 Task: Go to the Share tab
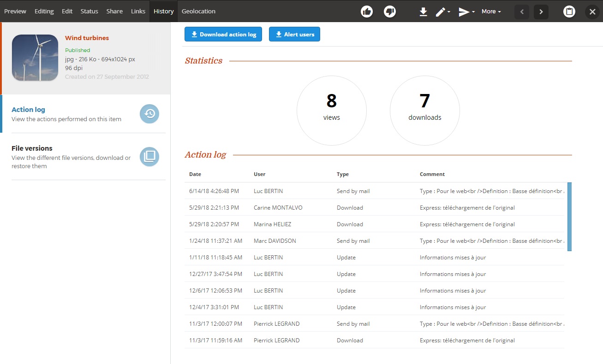click(114, 11)
